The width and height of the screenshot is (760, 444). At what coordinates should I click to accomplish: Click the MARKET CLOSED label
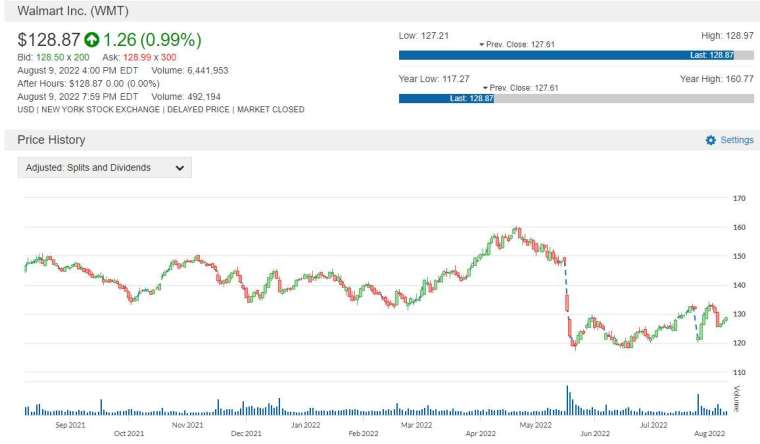pyautogui.click(x=270, y=110)
